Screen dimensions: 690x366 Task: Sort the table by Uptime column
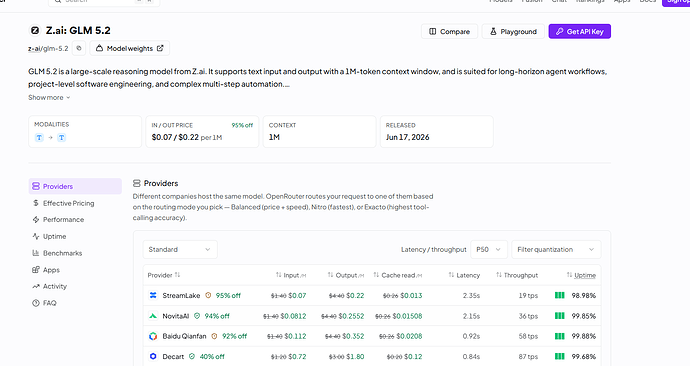pos(581,275)
